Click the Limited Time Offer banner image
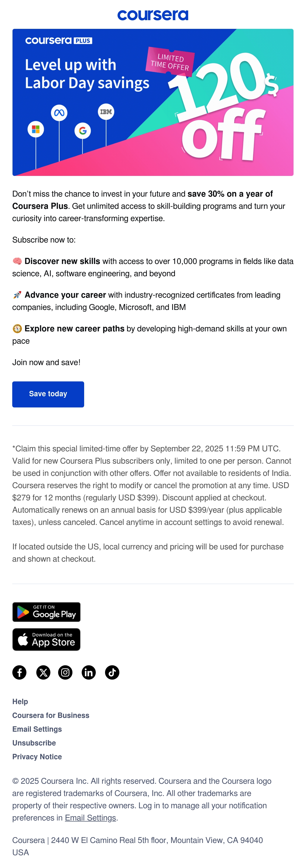306x868 pixels. [x=153, y=102]
